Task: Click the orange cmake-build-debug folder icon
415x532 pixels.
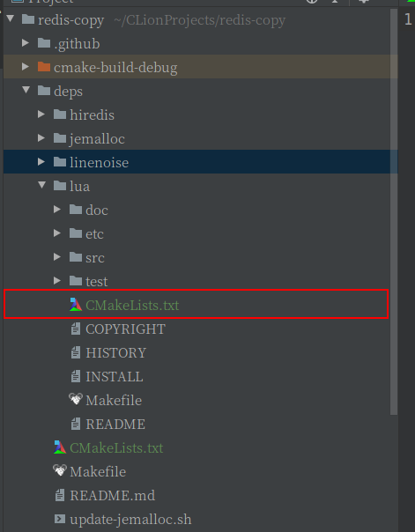Action: (44, 67)
